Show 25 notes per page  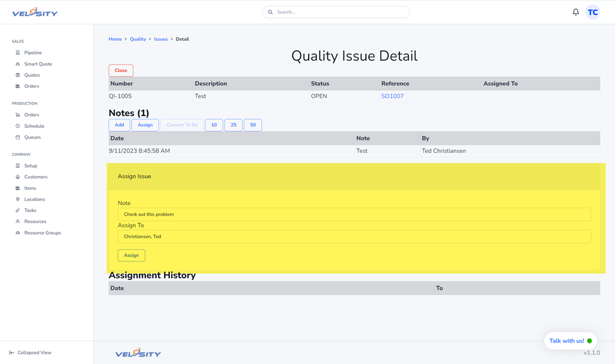(234, 125)
